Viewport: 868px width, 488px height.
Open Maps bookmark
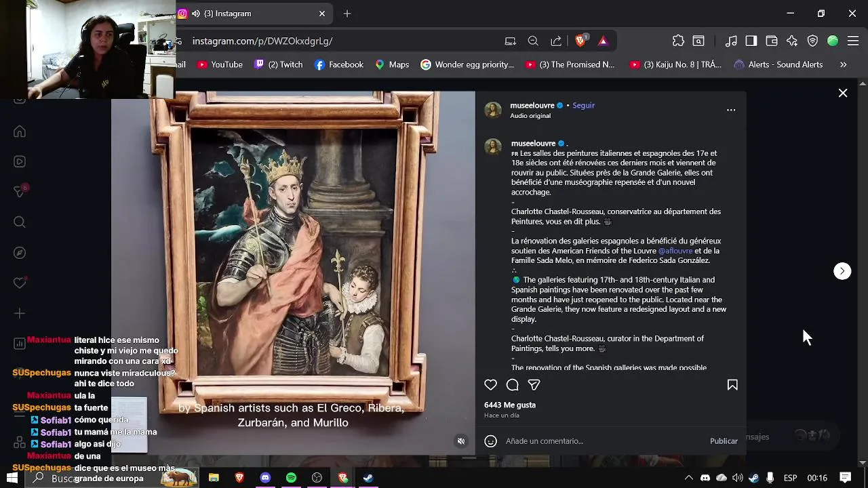coord(392,65)
